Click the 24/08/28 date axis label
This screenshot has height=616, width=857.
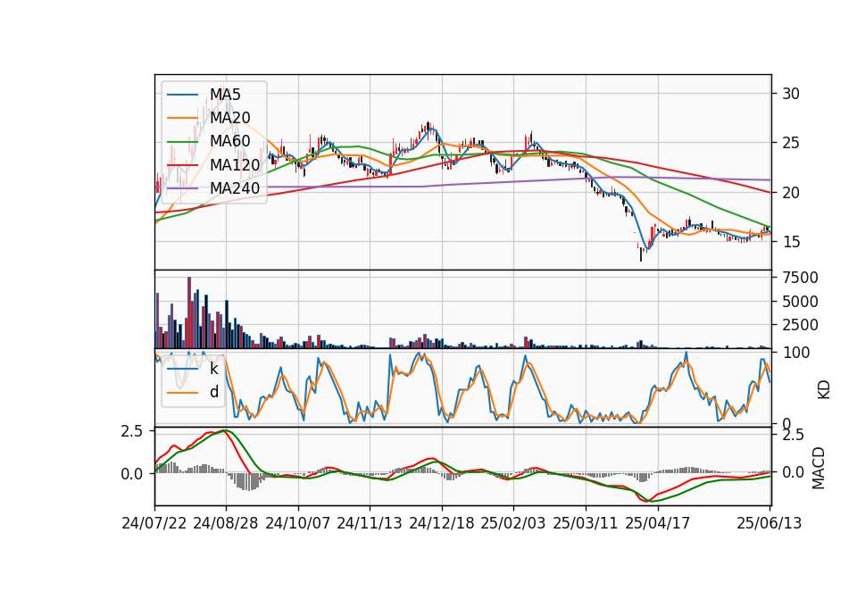pyautogui.click(x=226, y=523)
